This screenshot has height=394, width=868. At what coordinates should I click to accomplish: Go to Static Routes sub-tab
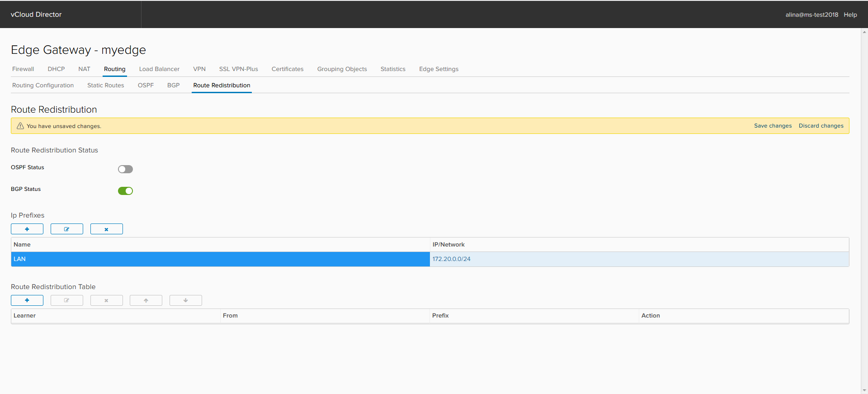pos(106,85)
